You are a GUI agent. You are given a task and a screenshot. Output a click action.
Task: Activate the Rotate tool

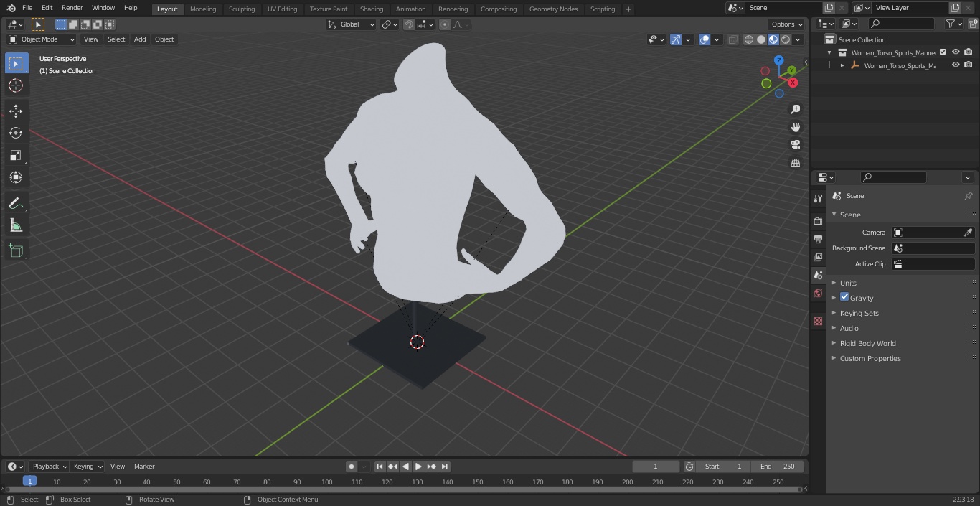[x=16, y=133]
